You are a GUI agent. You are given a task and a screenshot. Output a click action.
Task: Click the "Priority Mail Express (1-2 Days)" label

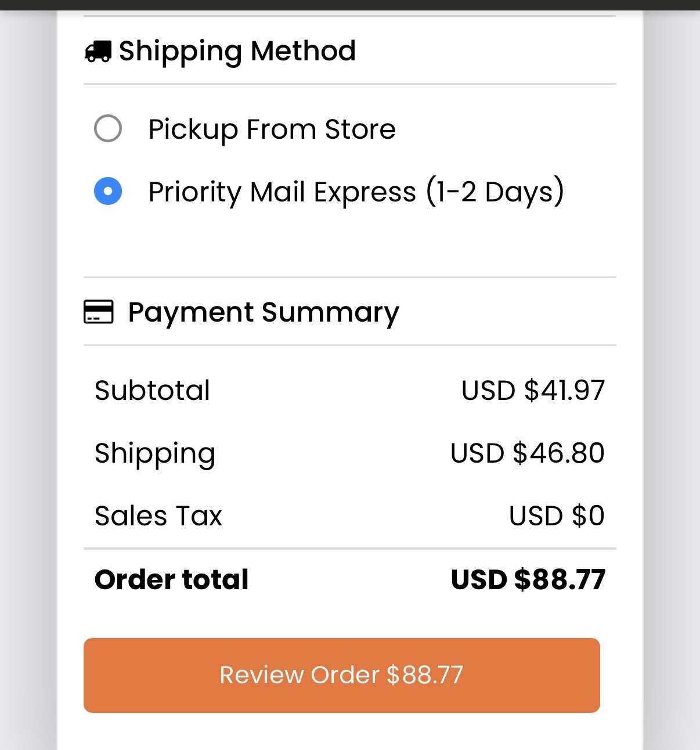[356, 192]
